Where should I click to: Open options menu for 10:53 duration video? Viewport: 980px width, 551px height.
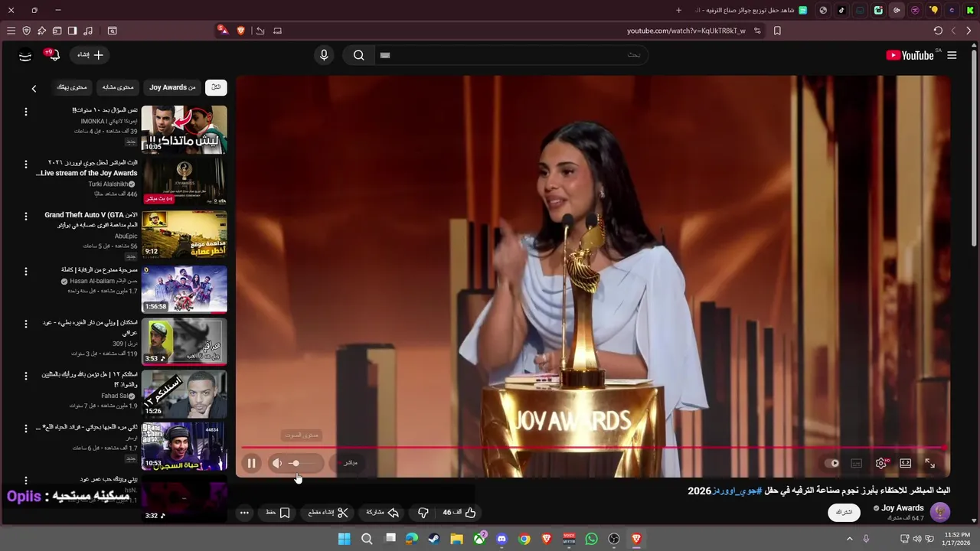(x=25, y=429)
